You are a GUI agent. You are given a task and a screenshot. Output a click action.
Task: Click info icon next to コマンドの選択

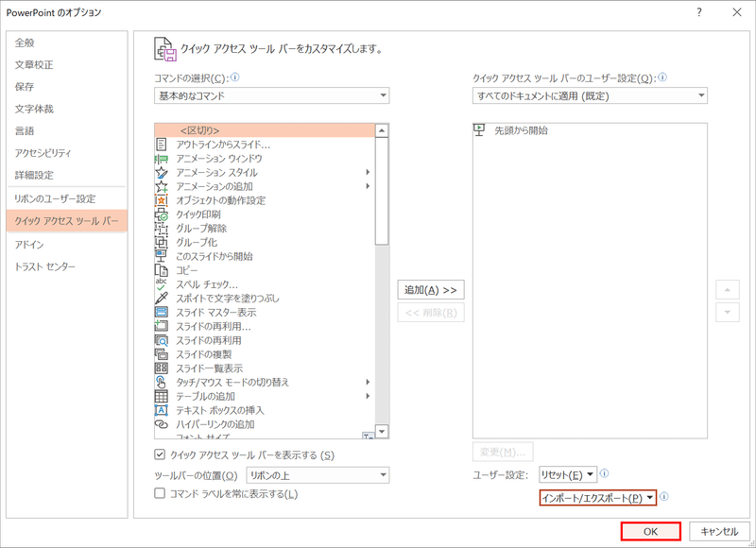pyautogui.click(x=235, y=77)
